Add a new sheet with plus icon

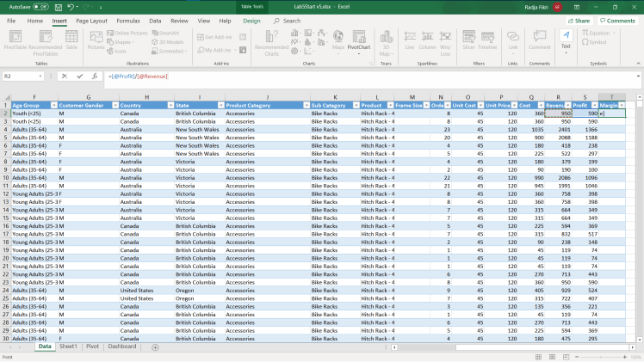coord(155,347)
